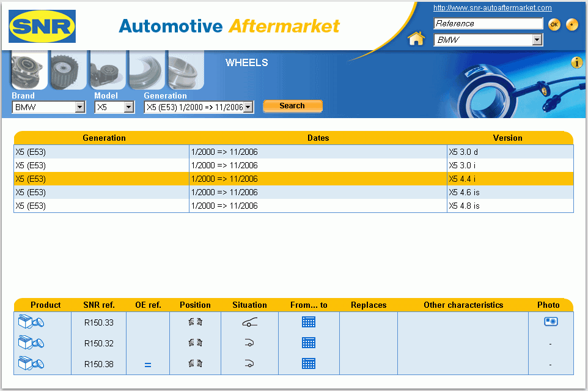
Task: Click the situation icon for R150.38
Action: point(249,363)
